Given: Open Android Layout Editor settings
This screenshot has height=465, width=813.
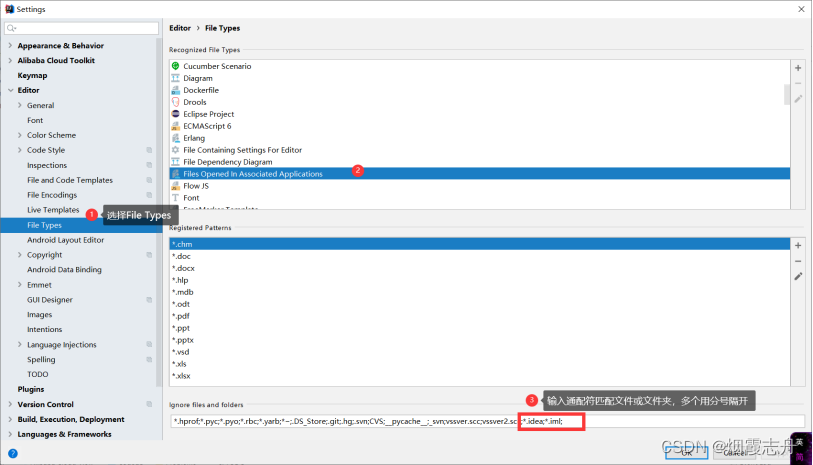Looking at the screenshot, I should coord(65,240).
